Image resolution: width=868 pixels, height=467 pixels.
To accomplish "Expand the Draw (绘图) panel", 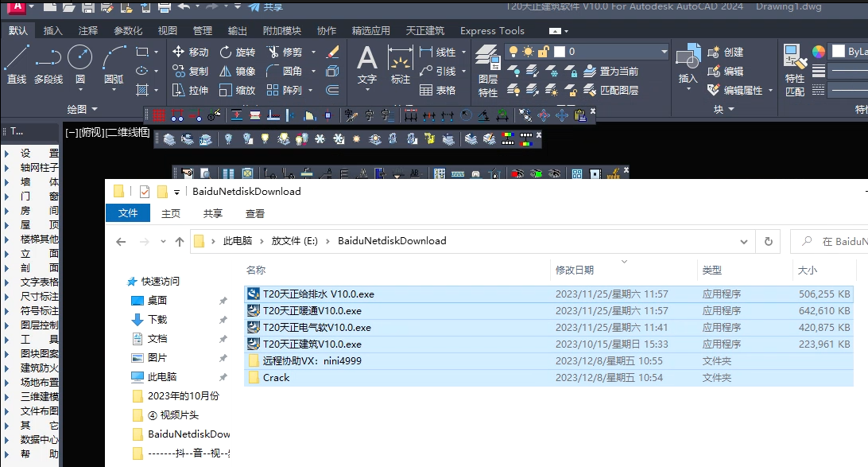I will point(83,109).
